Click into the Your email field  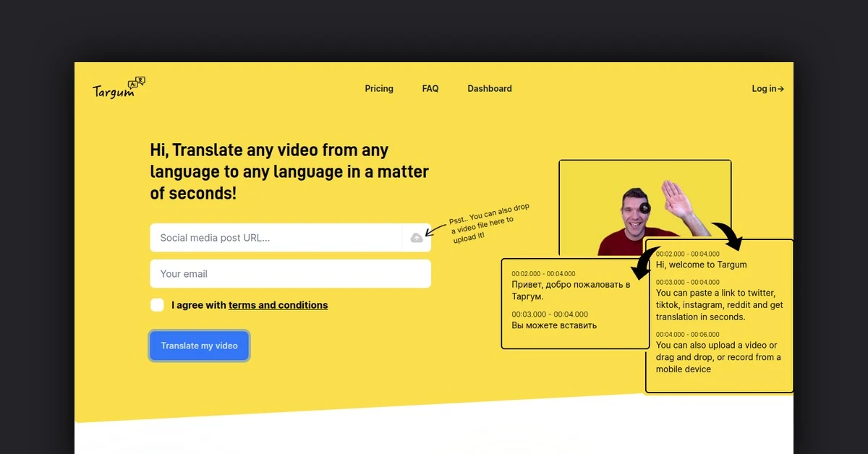290,274
